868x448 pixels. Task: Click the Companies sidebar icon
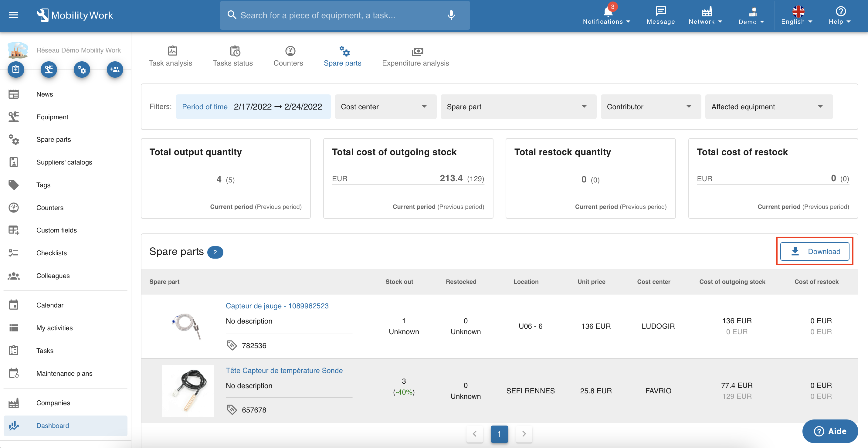point(13,403)
